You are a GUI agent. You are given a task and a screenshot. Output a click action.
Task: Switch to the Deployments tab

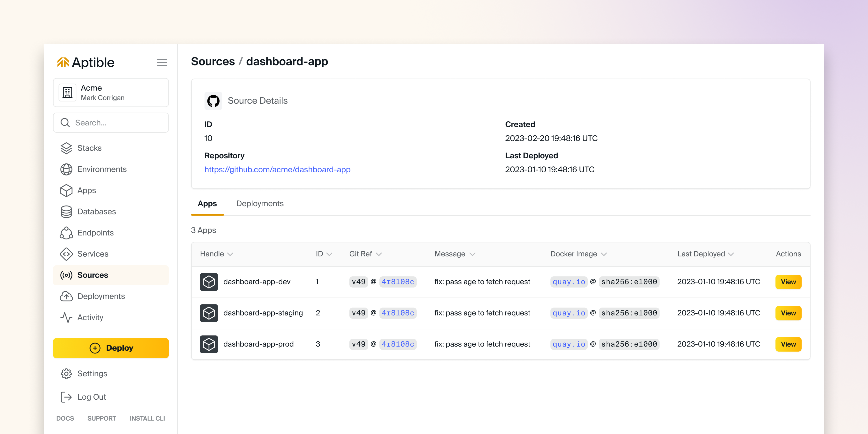[x=259, y=203]
